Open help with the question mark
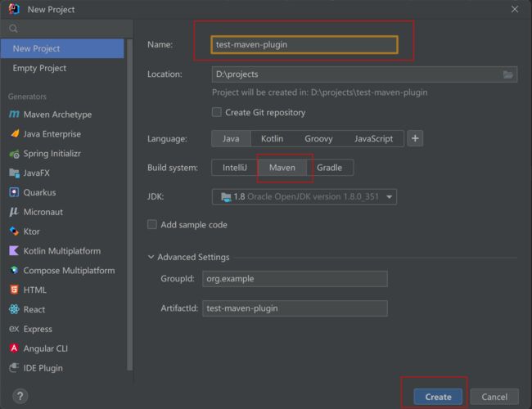Viewport: 532px width, 409px height. coord(20,396)
